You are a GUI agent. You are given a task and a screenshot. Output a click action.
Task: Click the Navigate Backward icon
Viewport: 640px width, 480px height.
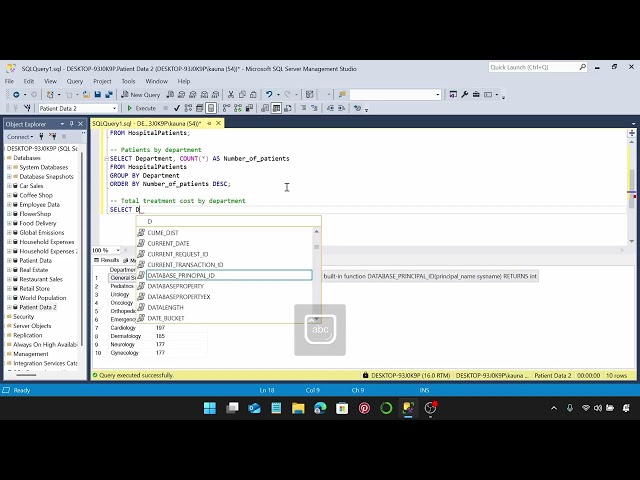click(x=16, y=95)
